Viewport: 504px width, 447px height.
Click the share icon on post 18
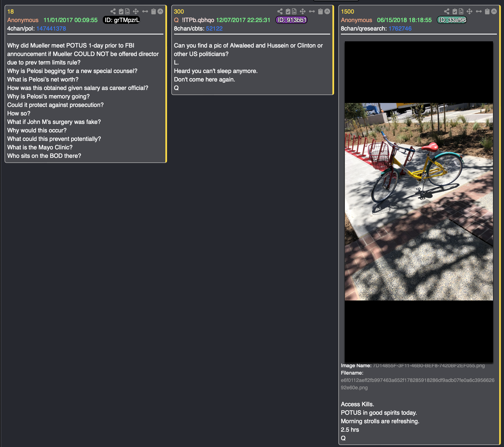(113, 11)
